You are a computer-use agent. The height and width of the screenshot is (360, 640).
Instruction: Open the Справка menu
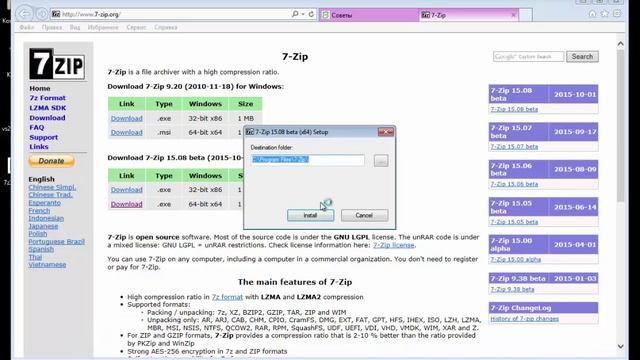(x=166, y=27)
